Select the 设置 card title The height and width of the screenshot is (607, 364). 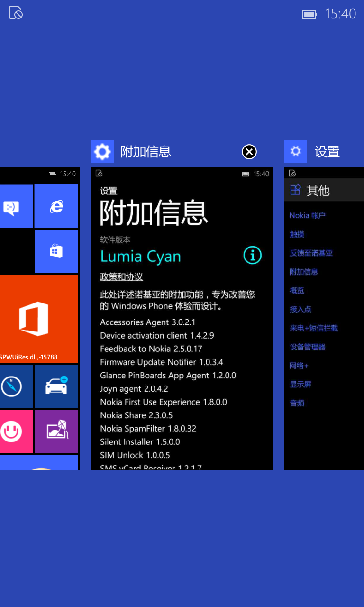(328, 152)
